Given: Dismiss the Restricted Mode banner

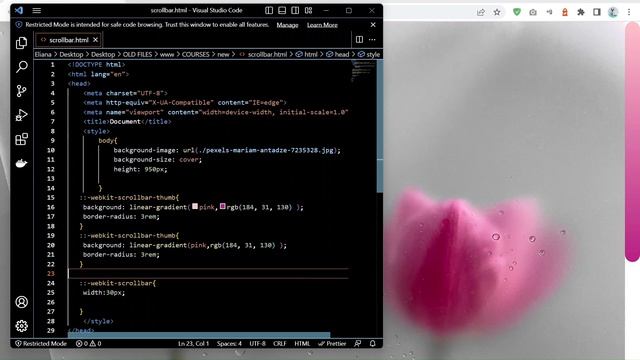Looking at the screenshot, I should click(373, 25).
